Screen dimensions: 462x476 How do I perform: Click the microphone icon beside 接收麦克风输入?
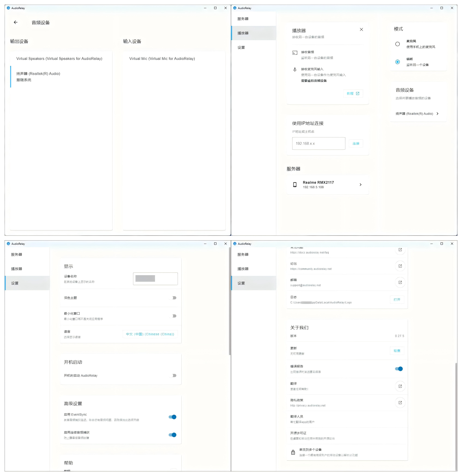295,70
